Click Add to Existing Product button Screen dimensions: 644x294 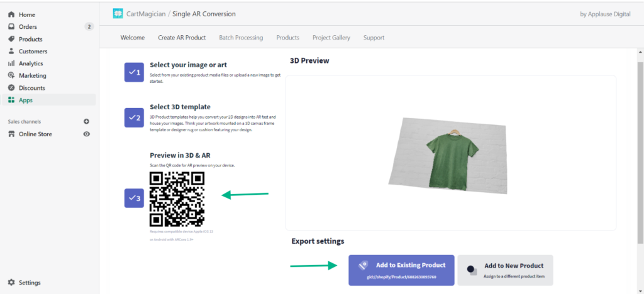401,270
